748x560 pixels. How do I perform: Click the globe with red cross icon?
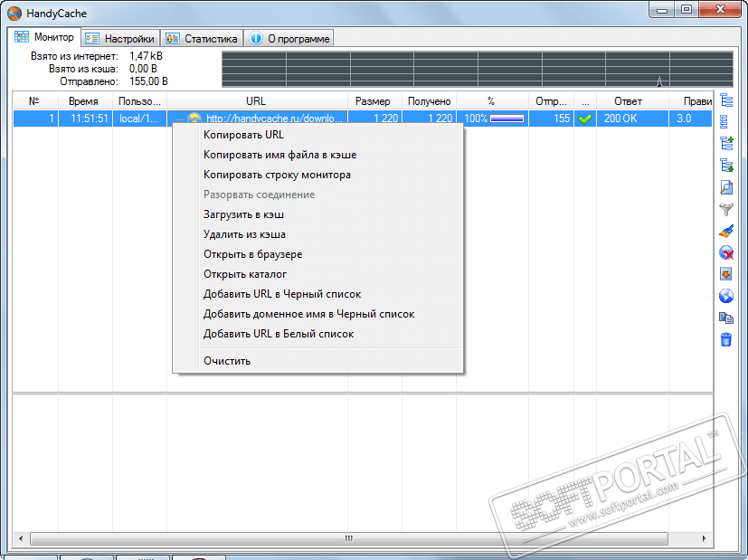(x=726, y=252)
